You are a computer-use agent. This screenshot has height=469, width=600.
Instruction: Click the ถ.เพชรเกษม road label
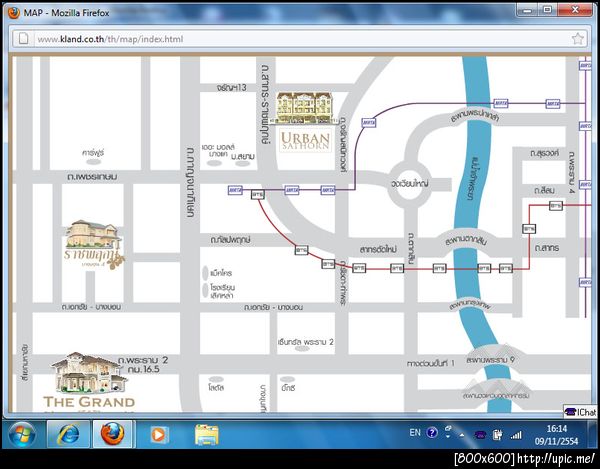click(x=92, y=177)
